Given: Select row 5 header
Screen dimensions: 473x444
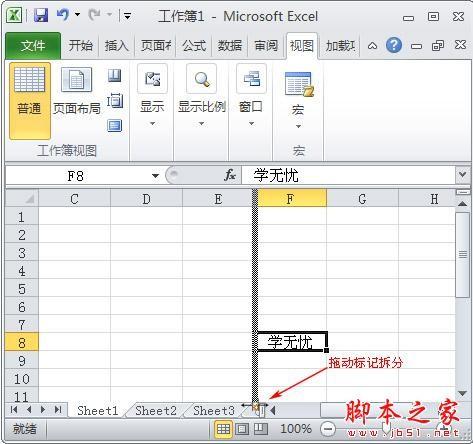Looking at the screenshot, I should coord(22,289).
